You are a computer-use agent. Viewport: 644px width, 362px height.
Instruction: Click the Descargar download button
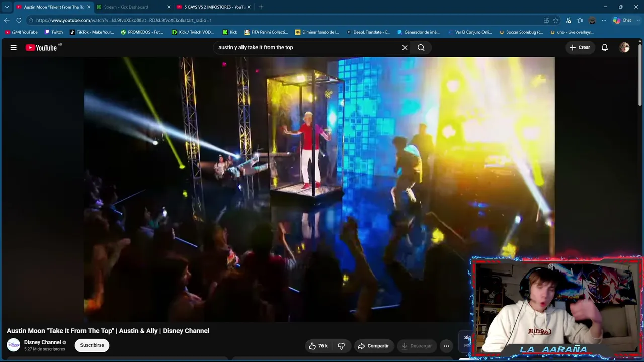[x=416, y=346]
